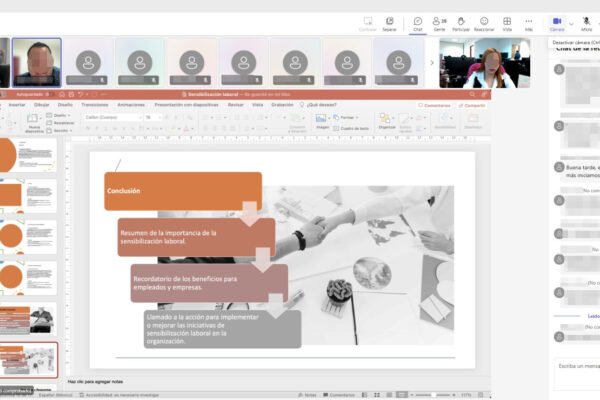Image resolution: width=600 pixels, height=400 pixels.
Task: Click the 'Resumen de la importancia' box
Action: tap(196, 237)
